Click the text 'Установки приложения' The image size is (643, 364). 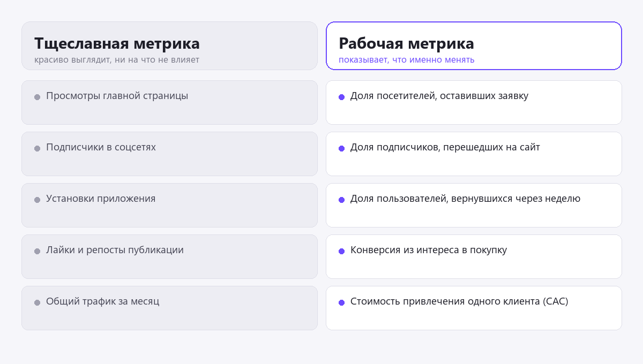[101, 199]
